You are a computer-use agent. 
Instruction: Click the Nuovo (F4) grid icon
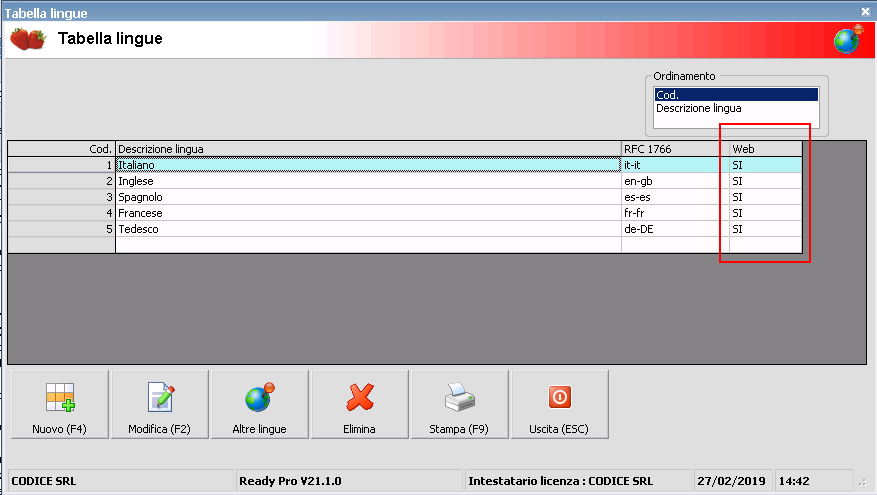point(60,397)
